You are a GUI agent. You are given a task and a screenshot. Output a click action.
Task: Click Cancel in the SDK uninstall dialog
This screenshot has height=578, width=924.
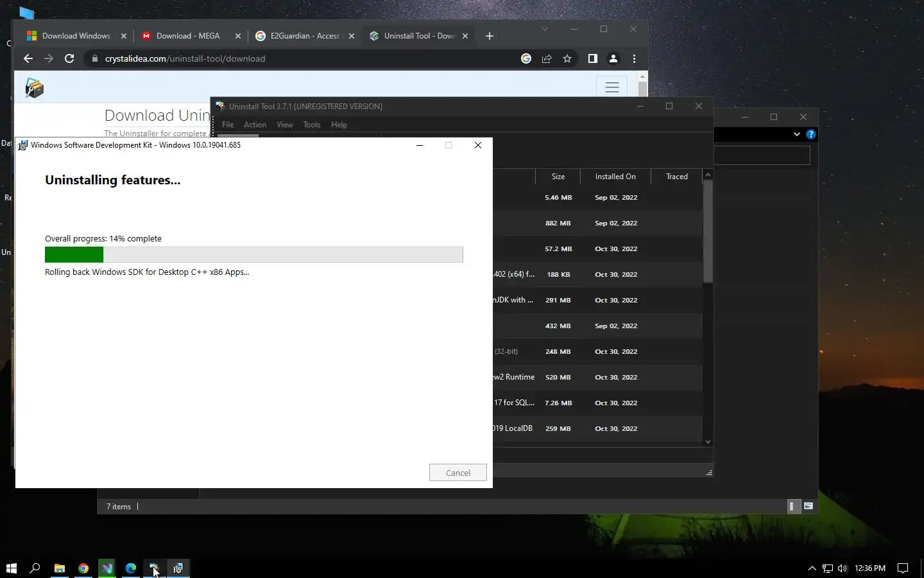[x=458, y=473]
